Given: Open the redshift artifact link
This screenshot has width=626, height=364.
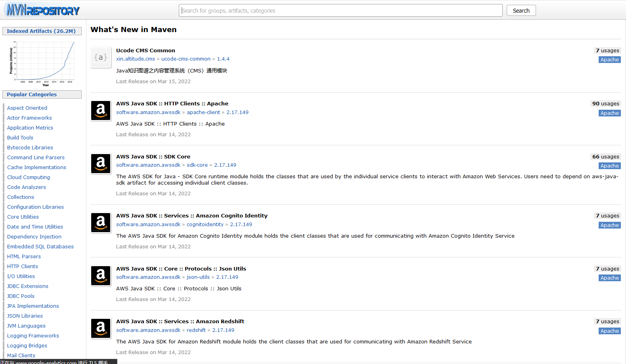Looking at the screenshot, I should (x=196, y=330).
